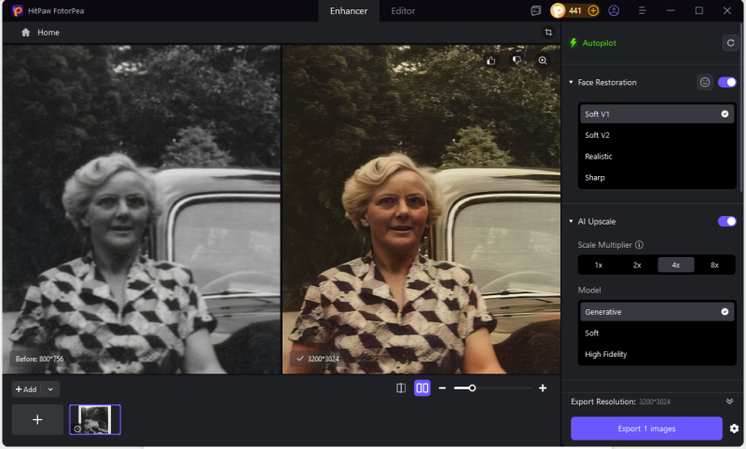
Task: Select Generative upscale model
Action: (x=657, y=312)
